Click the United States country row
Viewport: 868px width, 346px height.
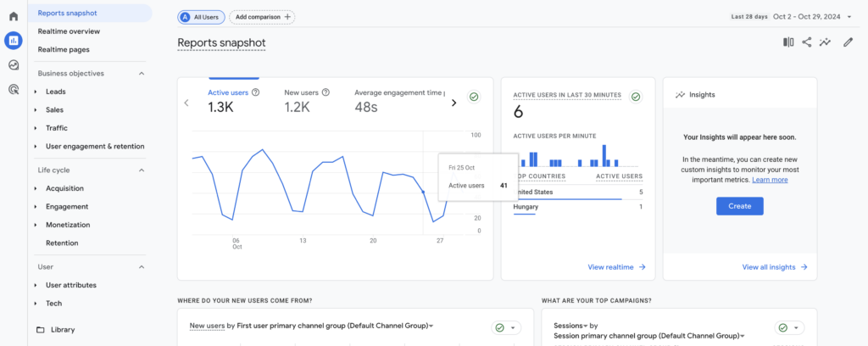point(578,193)
